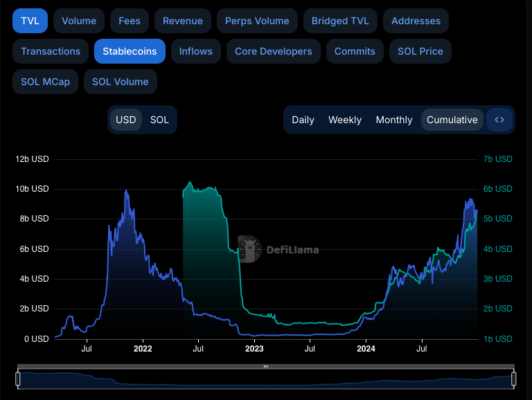Click the top center handle of range selector
The image size is (532, 400).
point(266,366)
